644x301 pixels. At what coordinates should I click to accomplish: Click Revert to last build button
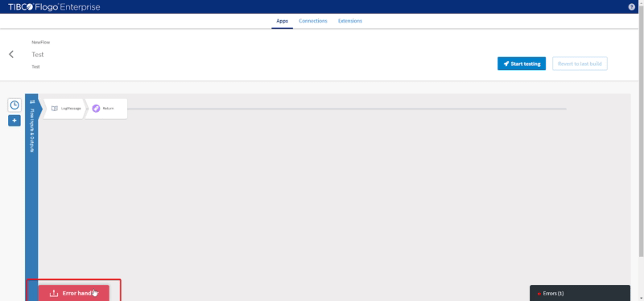(x=580, y=64)
